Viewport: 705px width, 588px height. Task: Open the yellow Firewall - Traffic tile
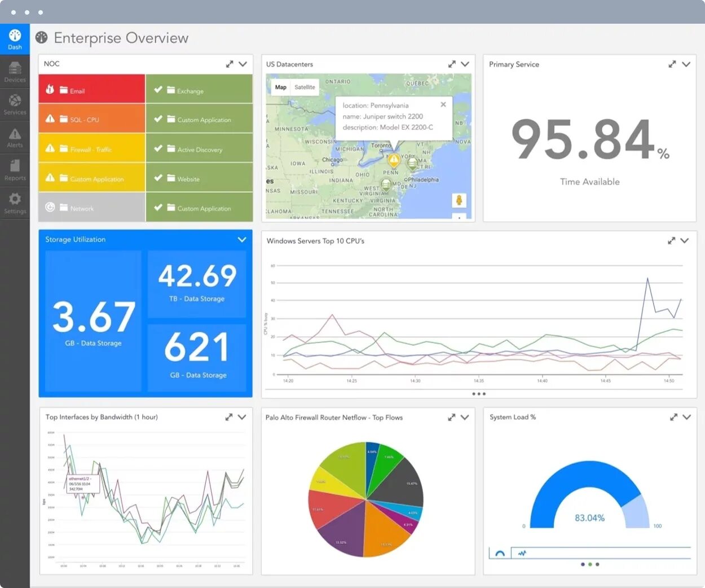coord(92,148)
